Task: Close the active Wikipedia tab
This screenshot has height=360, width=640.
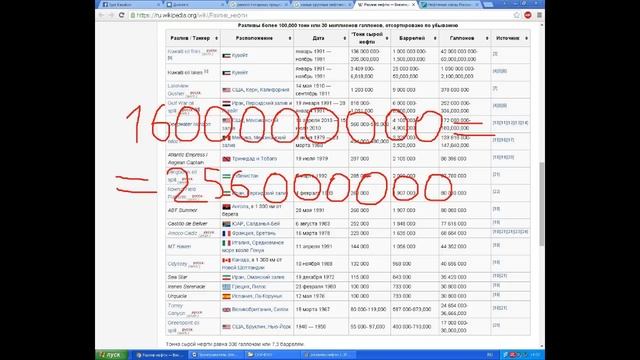Action: point(413,4)
